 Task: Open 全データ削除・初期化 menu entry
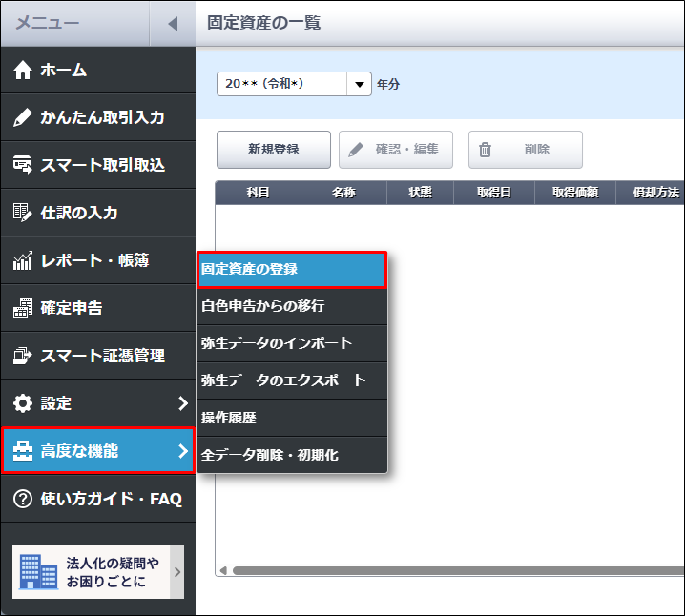291,455
